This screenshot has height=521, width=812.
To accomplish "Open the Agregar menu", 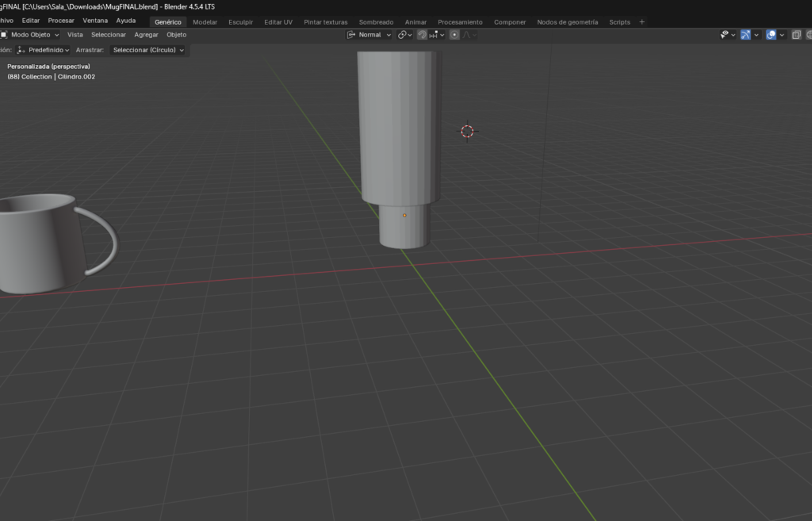I will tap(146, 35).
